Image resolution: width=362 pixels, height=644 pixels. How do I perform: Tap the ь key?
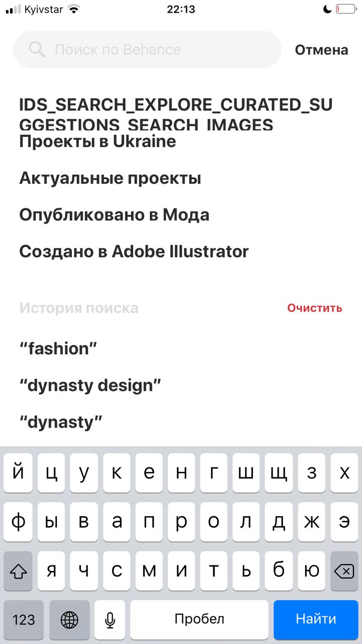[x=246, y=571]
